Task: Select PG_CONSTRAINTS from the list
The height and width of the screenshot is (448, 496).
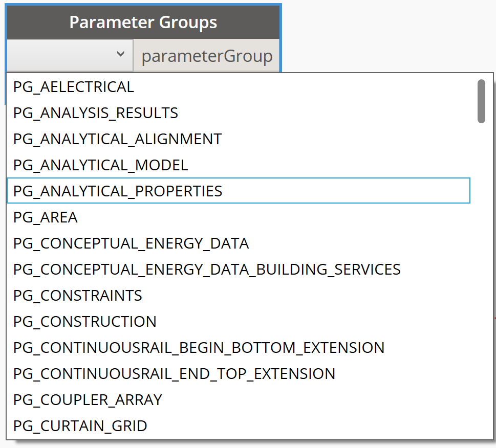Action: 78,296
